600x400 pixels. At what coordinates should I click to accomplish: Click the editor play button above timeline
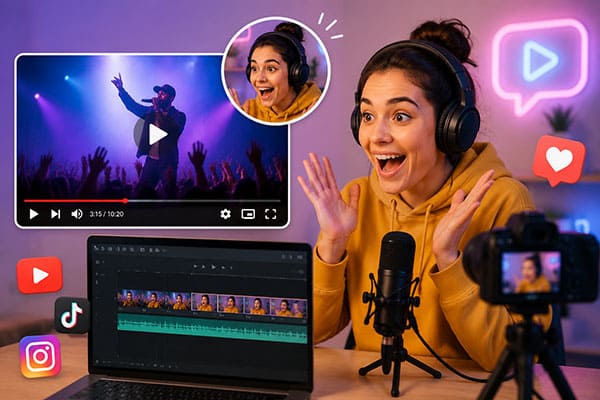pyautogui.click(x=214, y=267)
